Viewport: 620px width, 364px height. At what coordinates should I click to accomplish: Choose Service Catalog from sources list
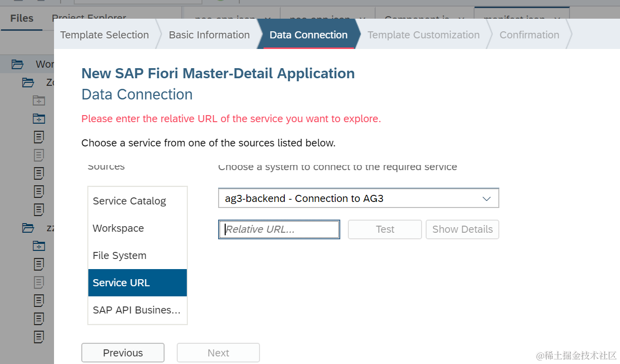(x=129, y=201)
